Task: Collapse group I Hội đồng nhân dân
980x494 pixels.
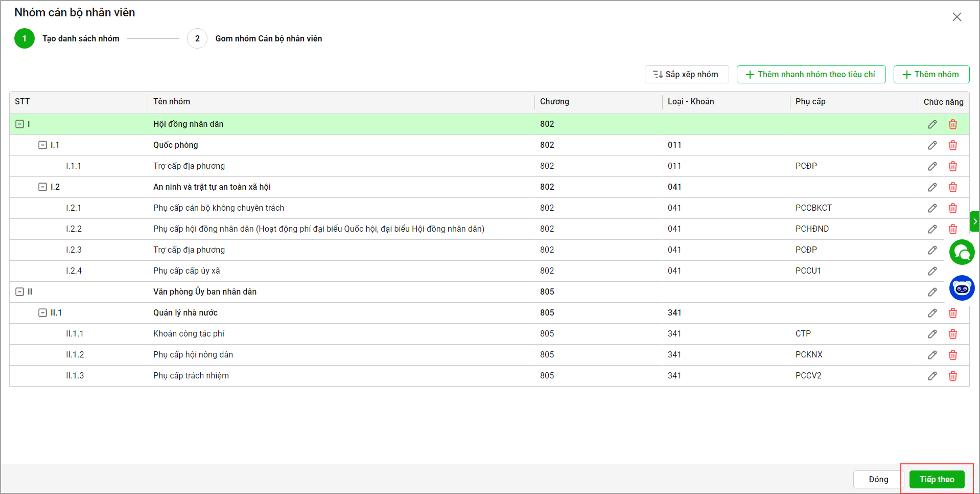Action: tap(20, 124)
